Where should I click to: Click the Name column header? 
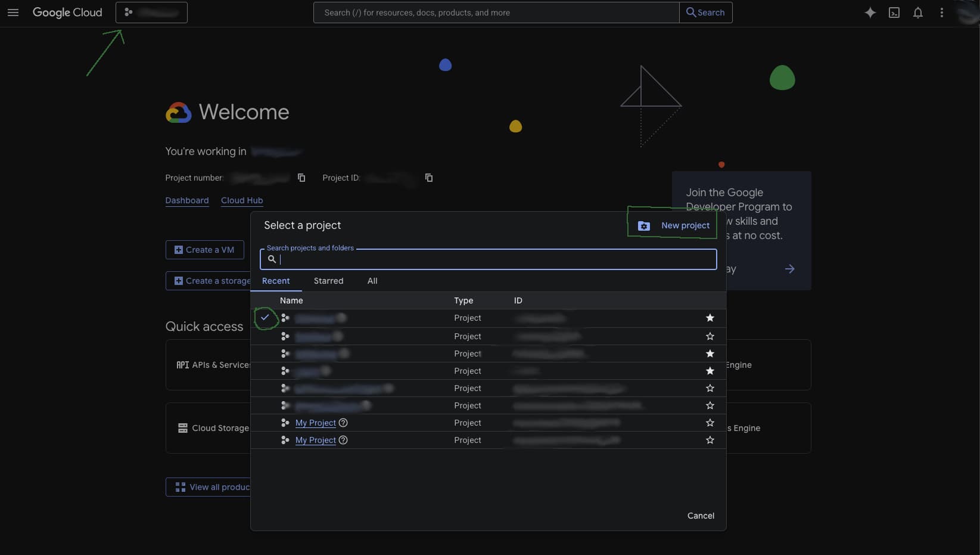pos(291,300)
